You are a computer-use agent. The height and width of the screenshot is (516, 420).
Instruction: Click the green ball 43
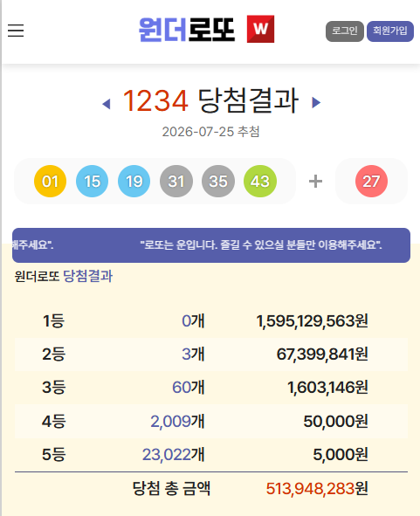point(260,181)
